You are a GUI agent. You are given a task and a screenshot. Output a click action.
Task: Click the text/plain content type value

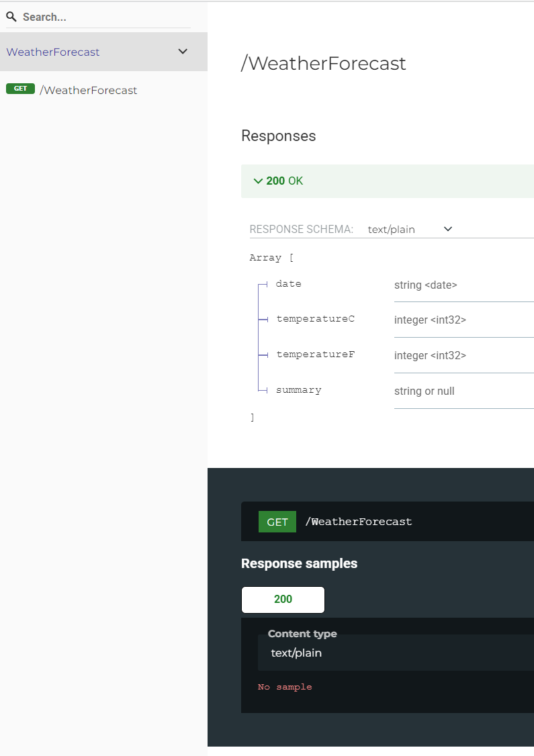pos(296,653)
